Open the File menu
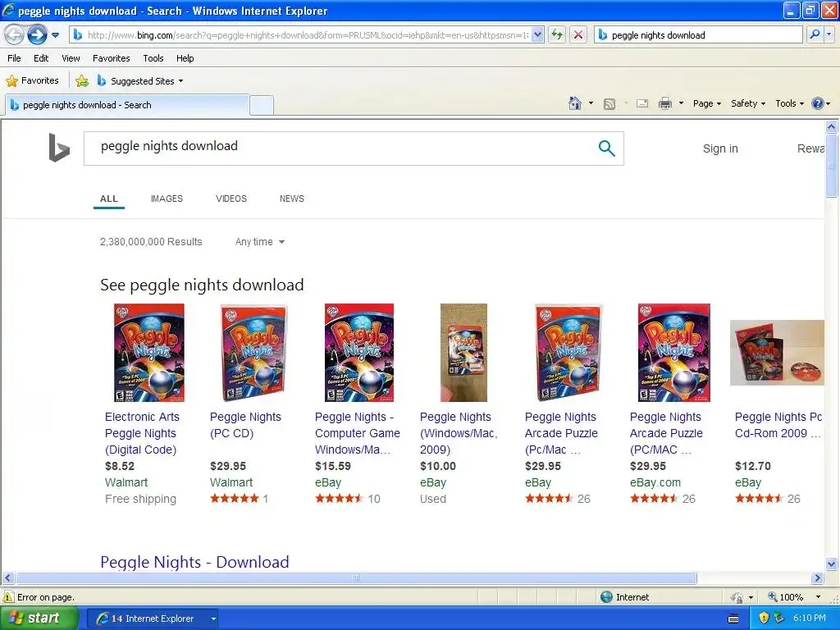 [x=15, y=58]
